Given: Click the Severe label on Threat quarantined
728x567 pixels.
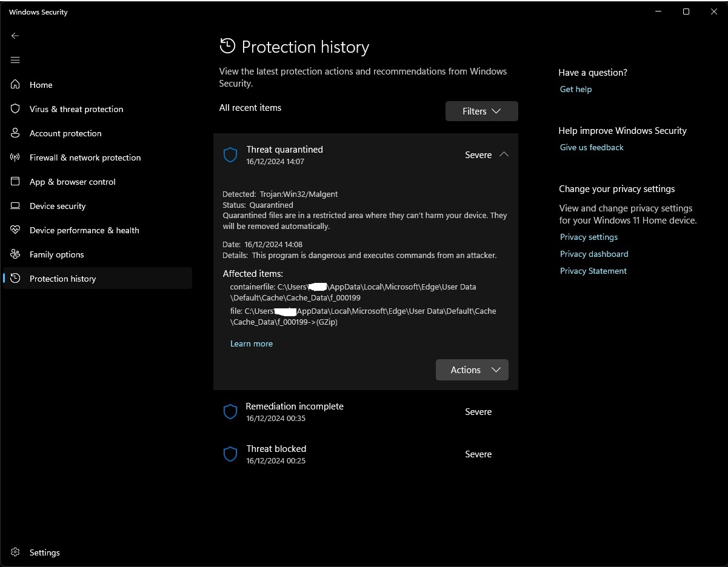Looking at the screenshot, I should [x=478, y=155].
